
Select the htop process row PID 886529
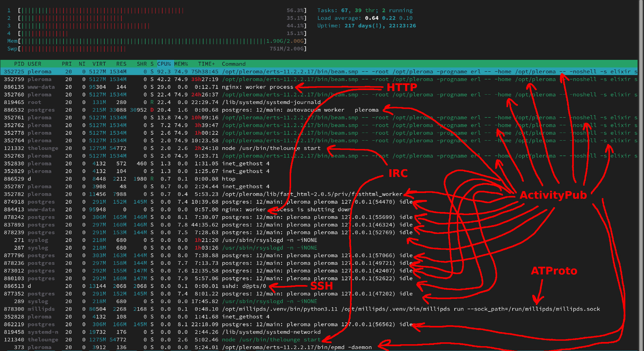coord(319,179)
